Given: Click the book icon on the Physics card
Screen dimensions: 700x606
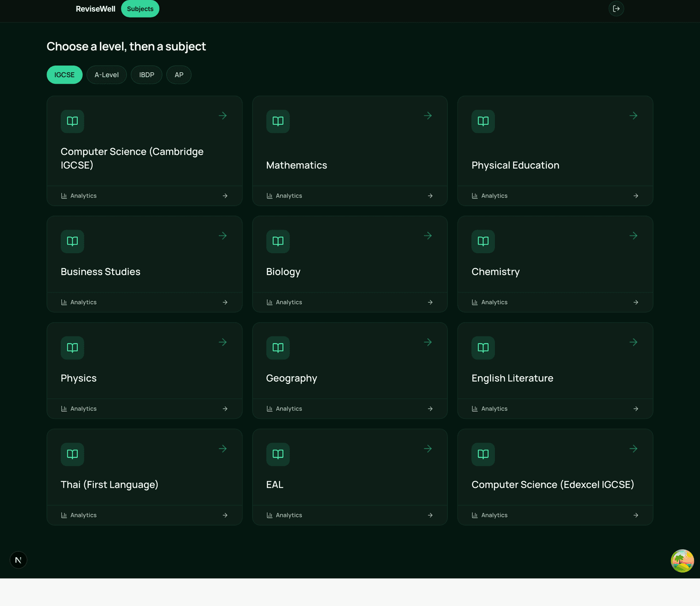Looking at the screenshot, I should point(72,348).
